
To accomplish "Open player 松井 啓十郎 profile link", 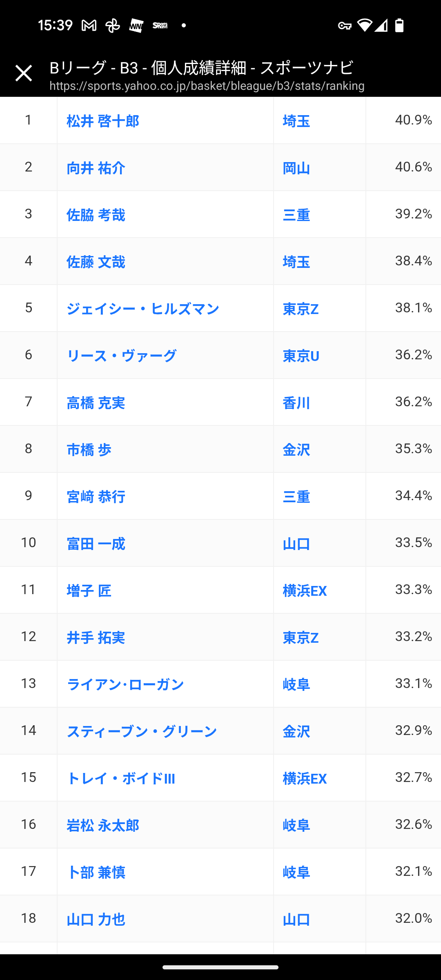I will [x=103, y=121].
